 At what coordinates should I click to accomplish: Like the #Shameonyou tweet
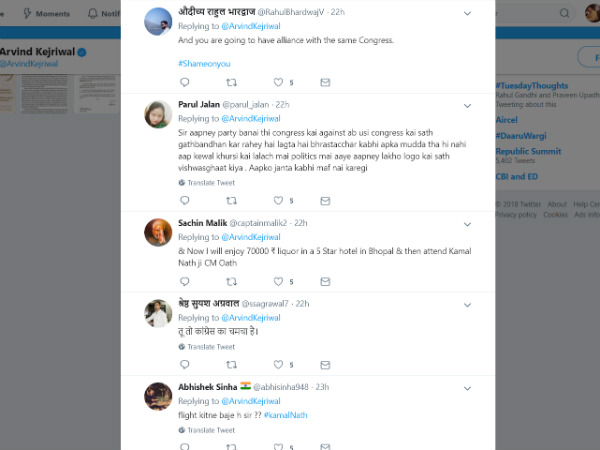tap(281, 82)
